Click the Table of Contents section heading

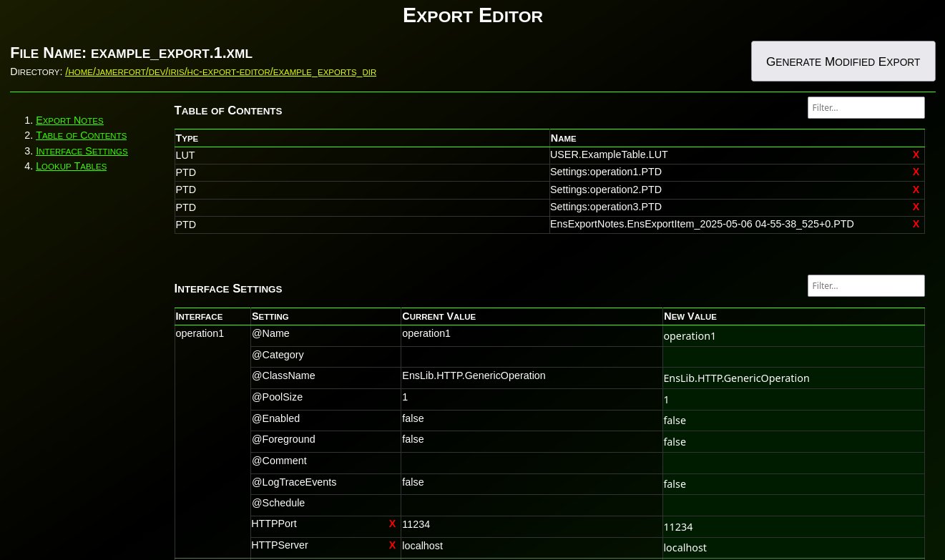(x=228, y=111)
